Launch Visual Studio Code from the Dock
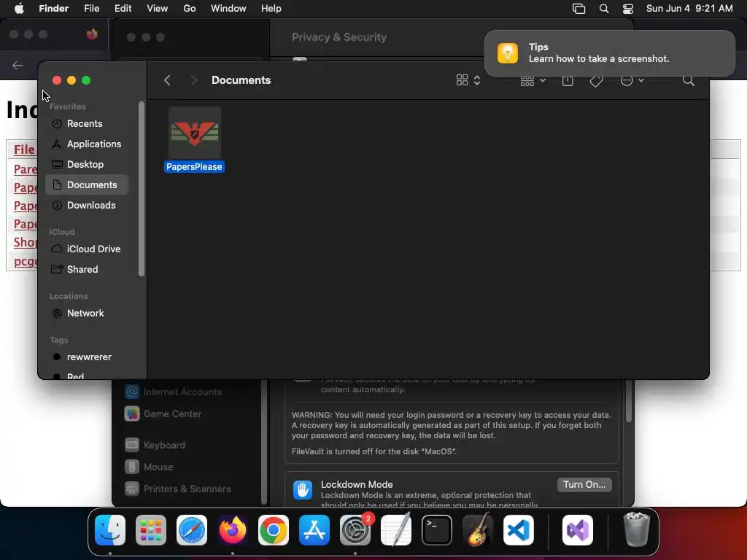This screenshot has height=560, width=747. [x=519, y=530]
